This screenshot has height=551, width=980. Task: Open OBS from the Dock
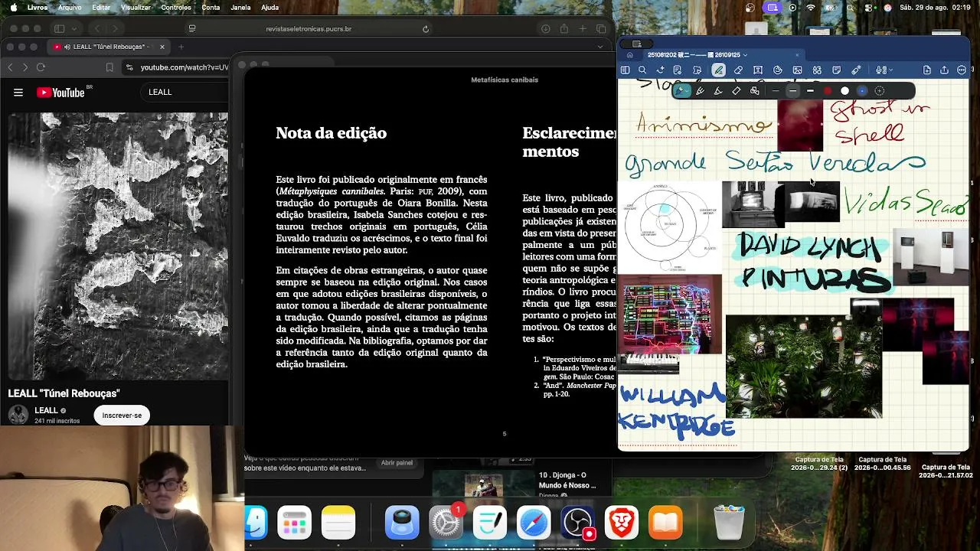[577, 523]
